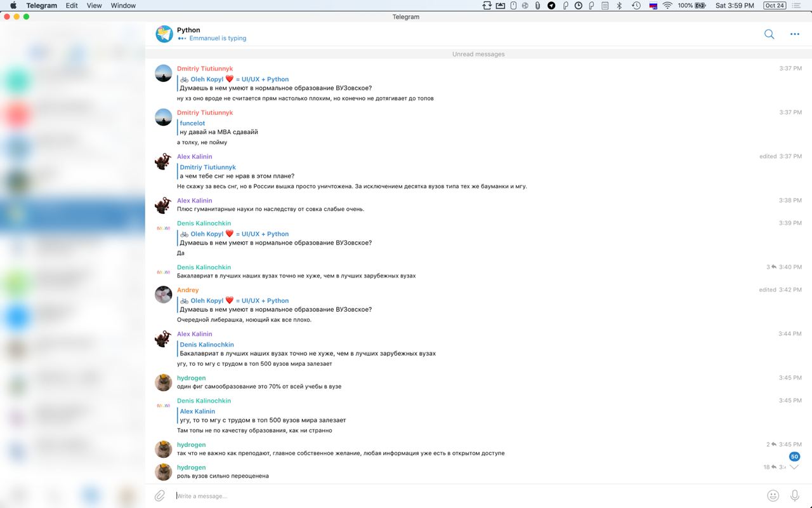
Task: Click the 'edited 3:42 PM' timestamp
Action: point(780,290)
